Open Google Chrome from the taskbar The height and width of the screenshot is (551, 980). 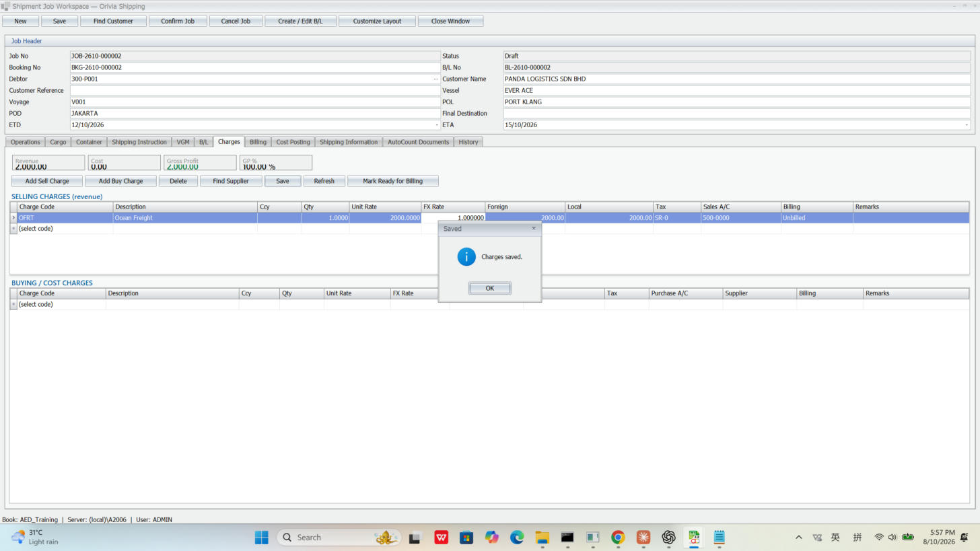618,537
